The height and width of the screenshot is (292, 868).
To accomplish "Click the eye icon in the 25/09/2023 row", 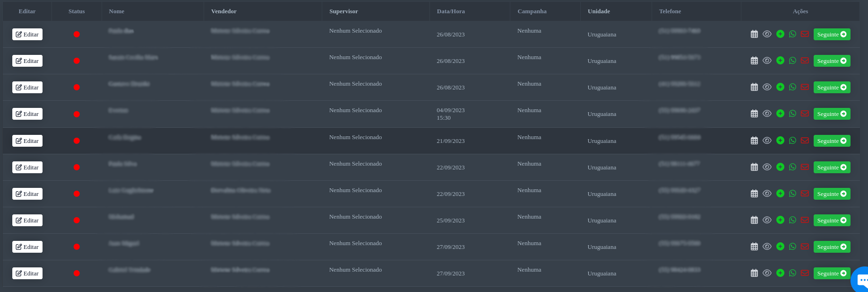I will (x=767, y=220).
